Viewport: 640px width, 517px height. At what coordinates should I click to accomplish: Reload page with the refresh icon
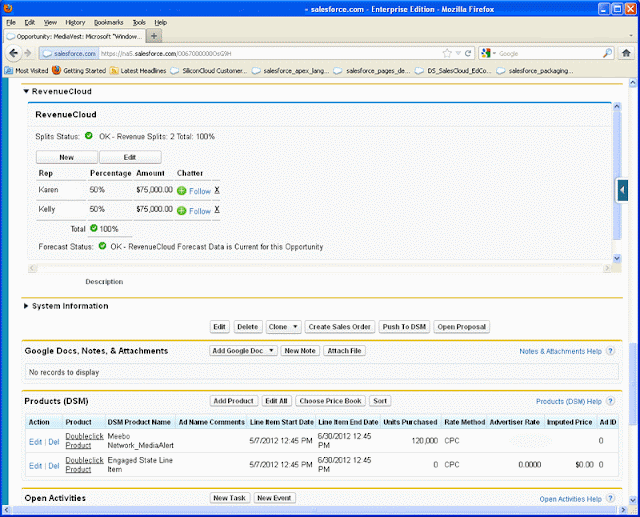pos(468,53)
